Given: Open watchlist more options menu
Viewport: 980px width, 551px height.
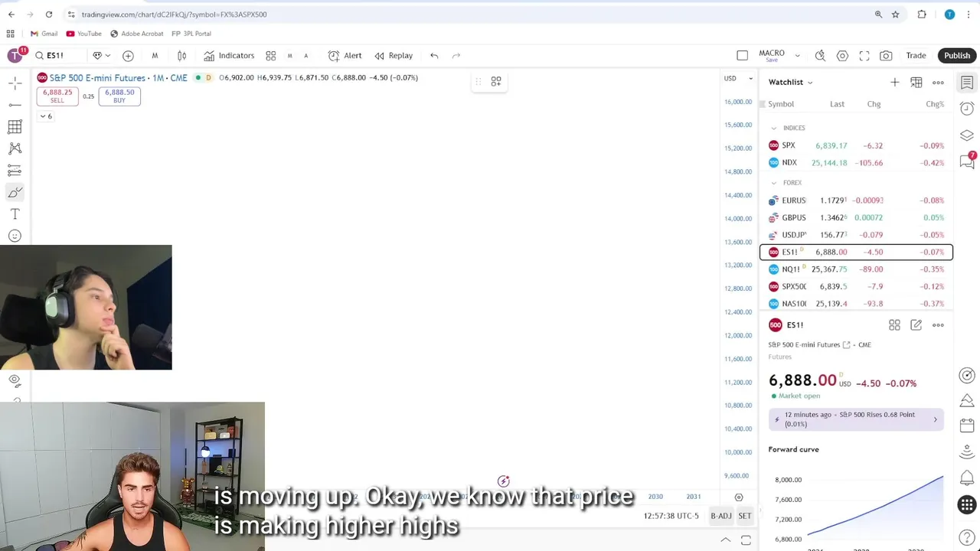Looking at the screenshot, I should (x=938, y=82).
